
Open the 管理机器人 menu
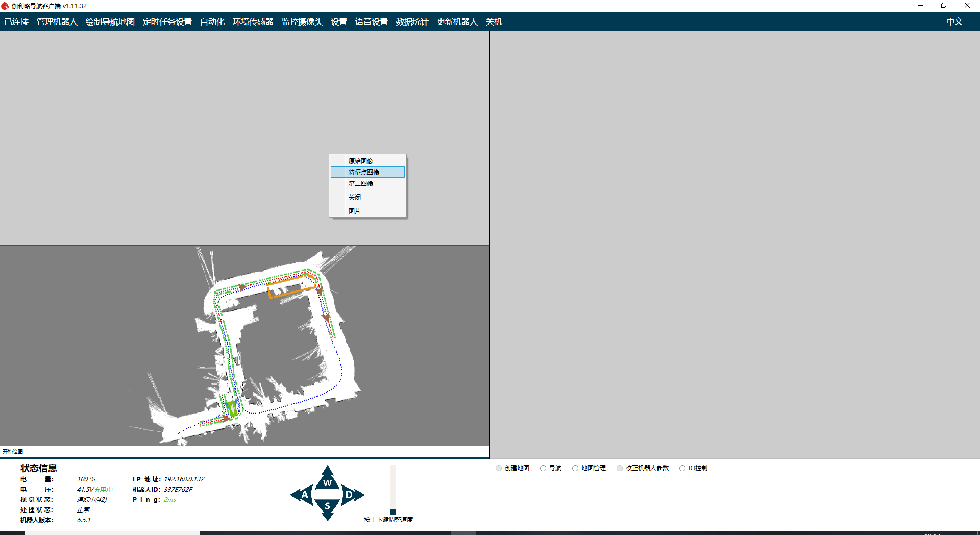57,21
